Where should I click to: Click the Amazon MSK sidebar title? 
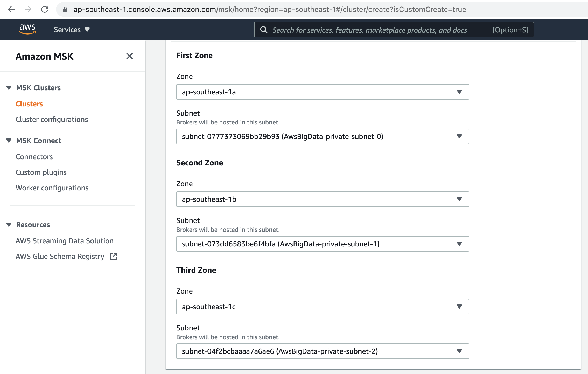point(44,56)
